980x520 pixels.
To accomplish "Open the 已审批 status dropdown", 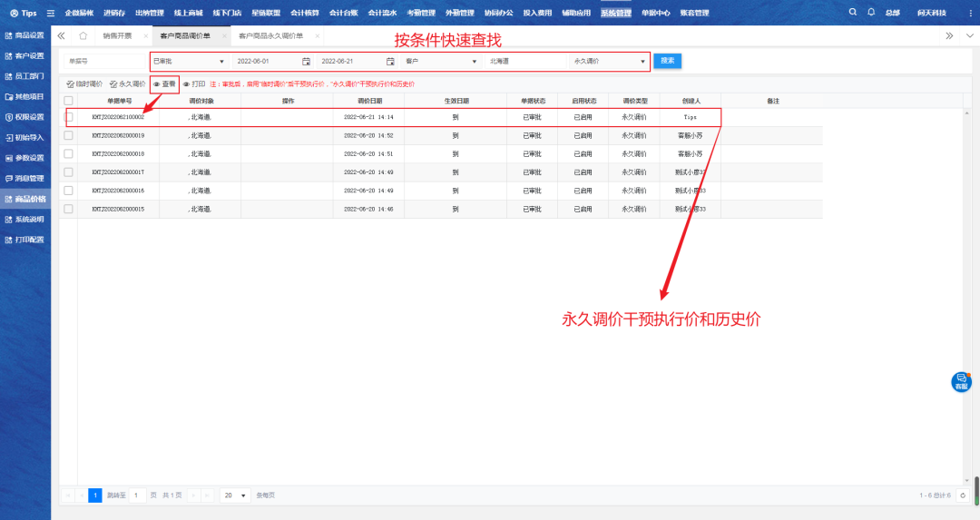I will coord(188,61).
